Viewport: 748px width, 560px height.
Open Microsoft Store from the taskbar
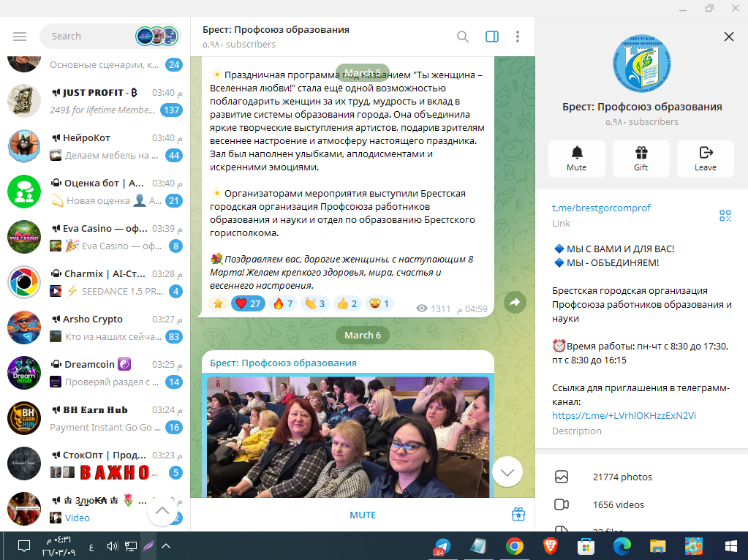[586, 546]
